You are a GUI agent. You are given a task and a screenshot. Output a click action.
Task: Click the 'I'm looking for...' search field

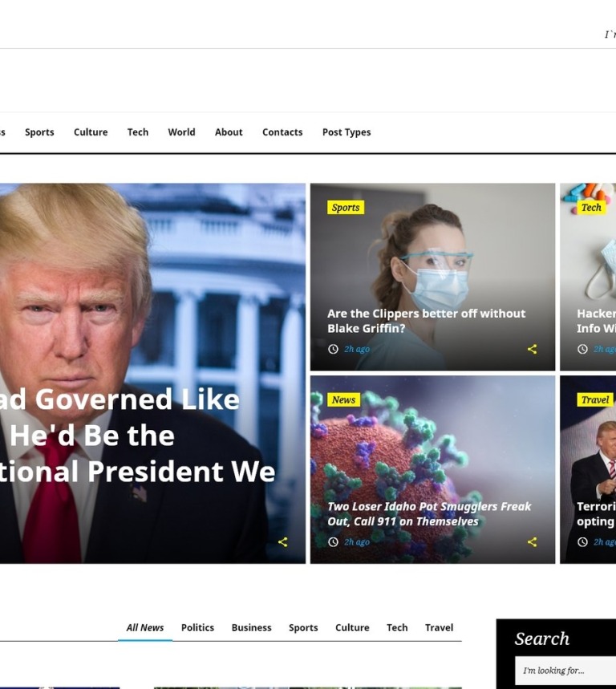coord(566,671)
